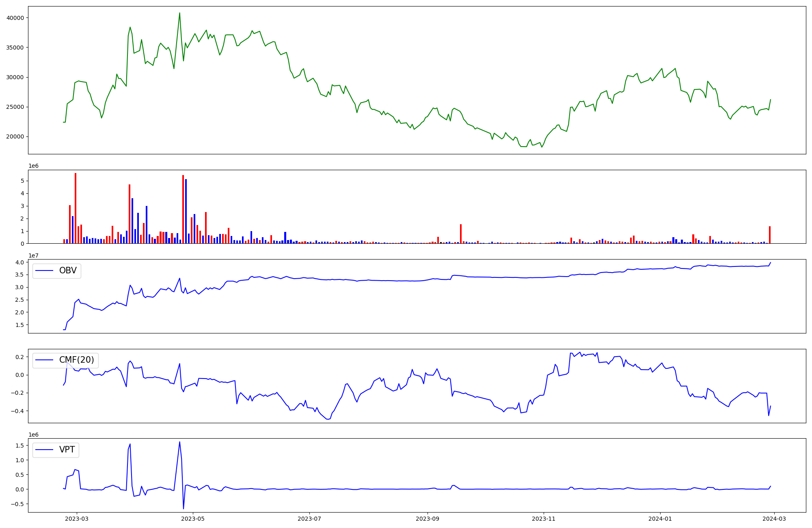Select the 2024-01 x-axis date label

660,519
